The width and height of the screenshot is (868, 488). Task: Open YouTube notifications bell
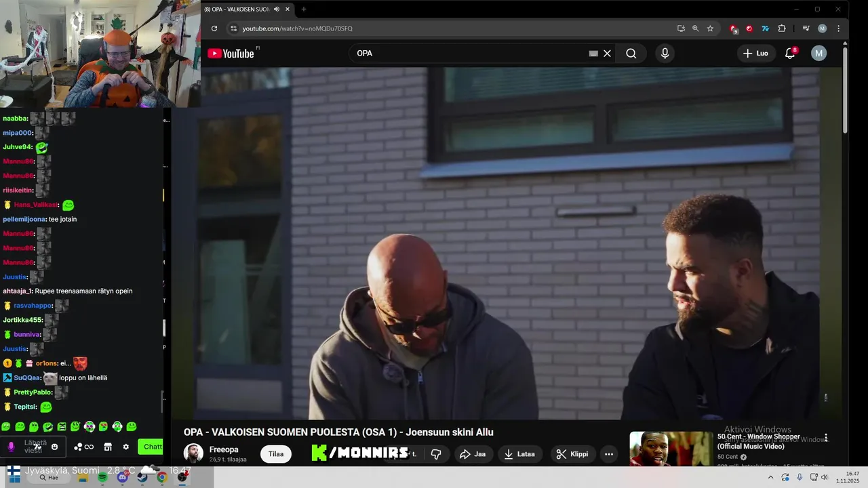click(790, 54)
